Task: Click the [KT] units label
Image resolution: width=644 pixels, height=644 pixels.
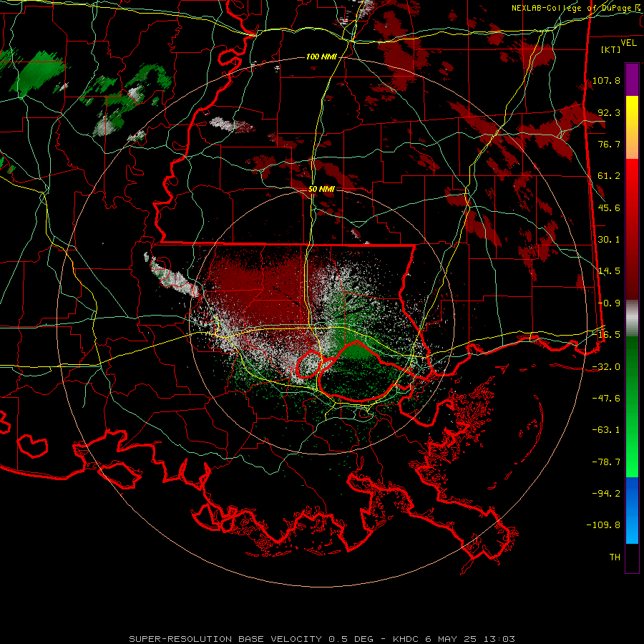Action: point(611,49)
